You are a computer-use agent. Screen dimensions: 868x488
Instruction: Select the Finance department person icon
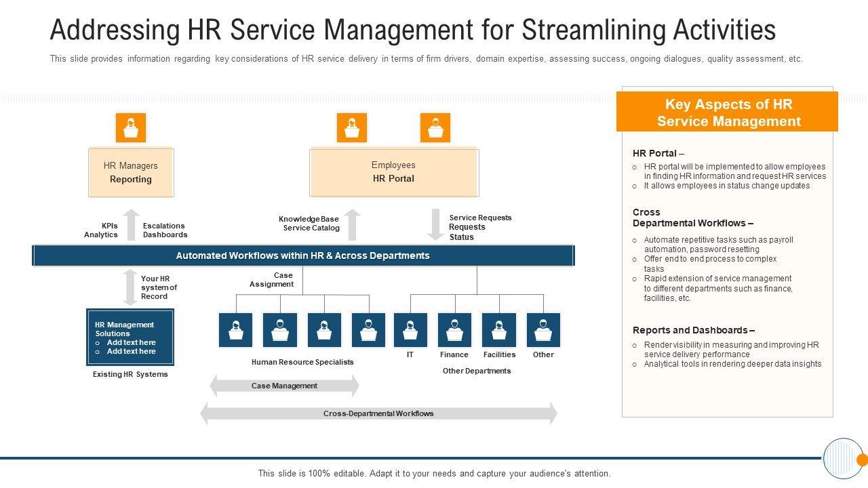[454, 330]
